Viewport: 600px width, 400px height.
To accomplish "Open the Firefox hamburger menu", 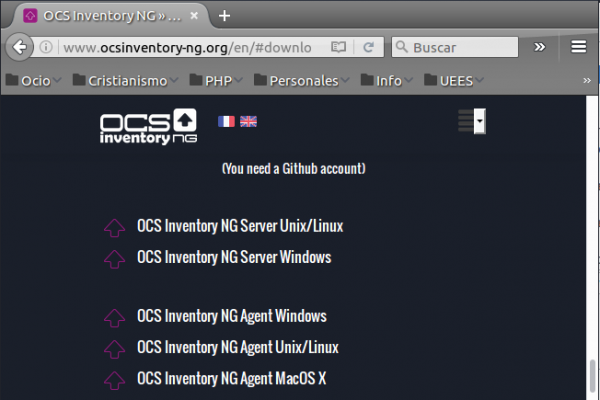I will (579, 47).
